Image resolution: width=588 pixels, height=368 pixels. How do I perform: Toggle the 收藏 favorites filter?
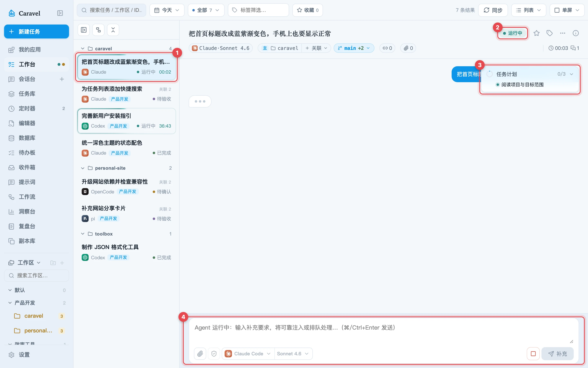[308, 10]
